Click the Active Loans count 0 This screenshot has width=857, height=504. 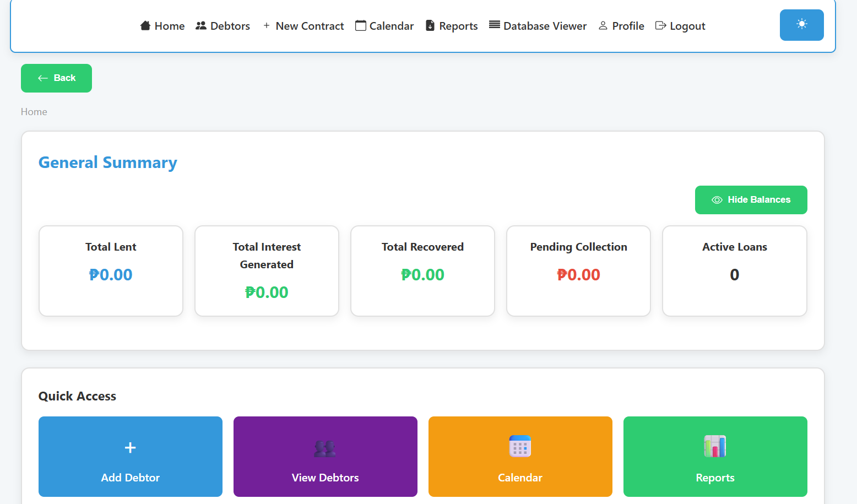(x=734, y=275)
